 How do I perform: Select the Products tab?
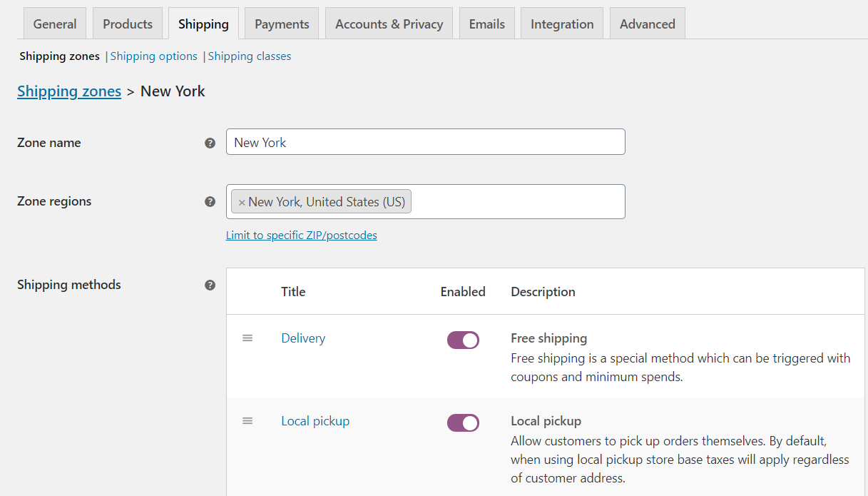(x=127, y=23)
